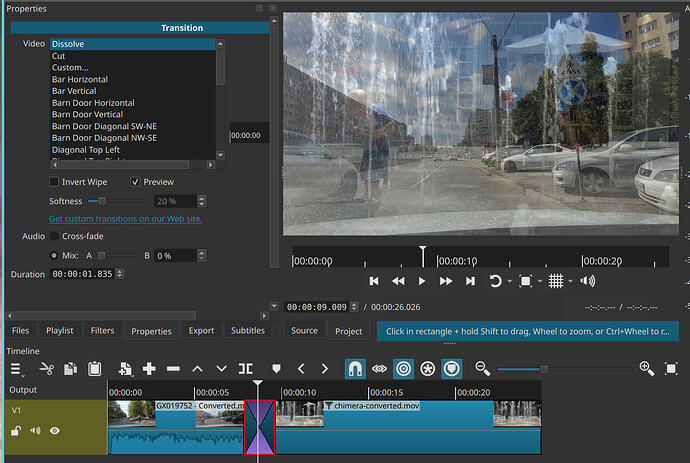Click the timeline zoom in magnifier
Viewport: 690px width, 463px height.
[x=646, y=369]
